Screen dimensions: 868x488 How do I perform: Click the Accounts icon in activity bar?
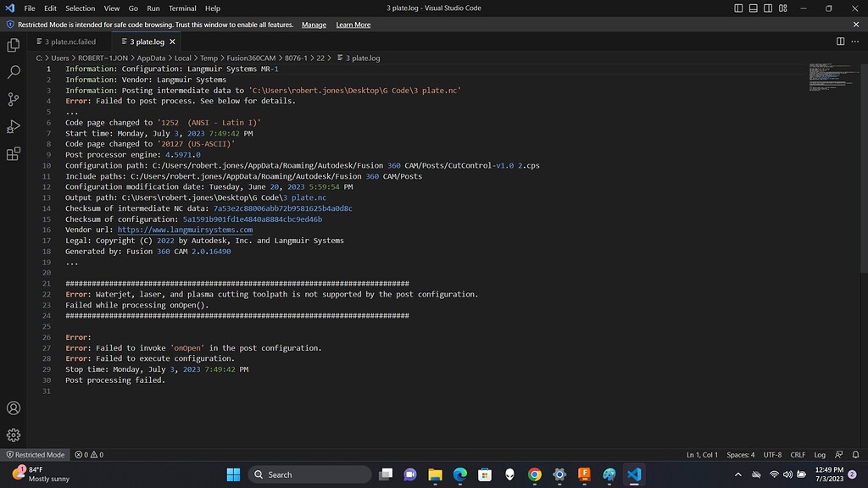click(x=14, y=408)
